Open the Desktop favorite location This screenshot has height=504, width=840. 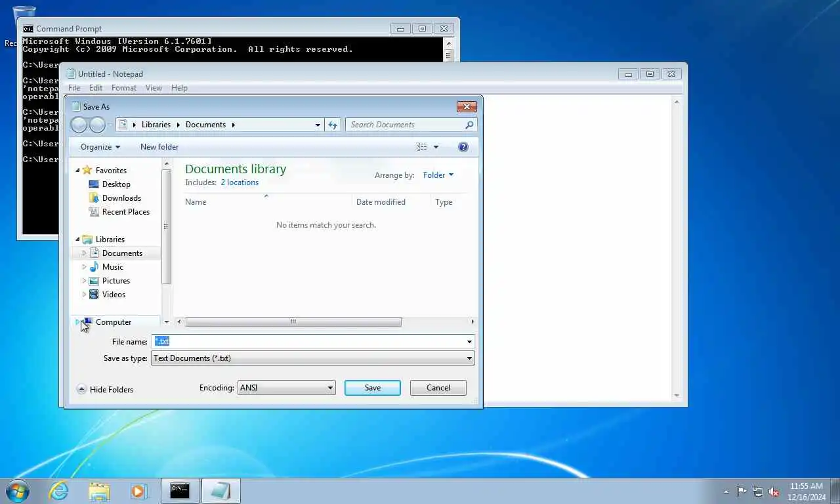pyautogui.click(x=116, y=184)
